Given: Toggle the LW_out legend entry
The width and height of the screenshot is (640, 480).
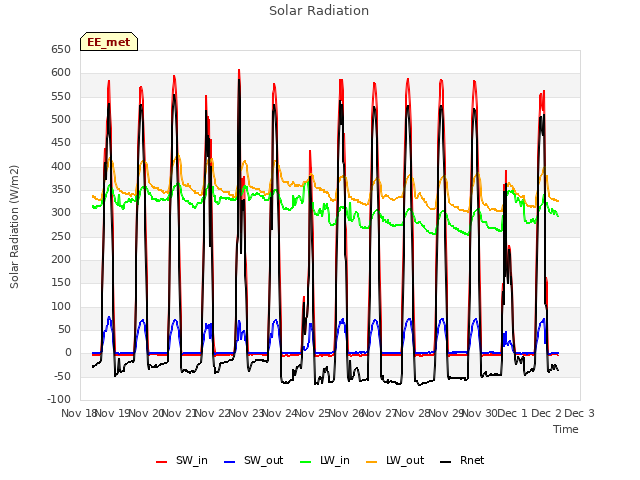Looking at the screenshot, I should (395, 460).
